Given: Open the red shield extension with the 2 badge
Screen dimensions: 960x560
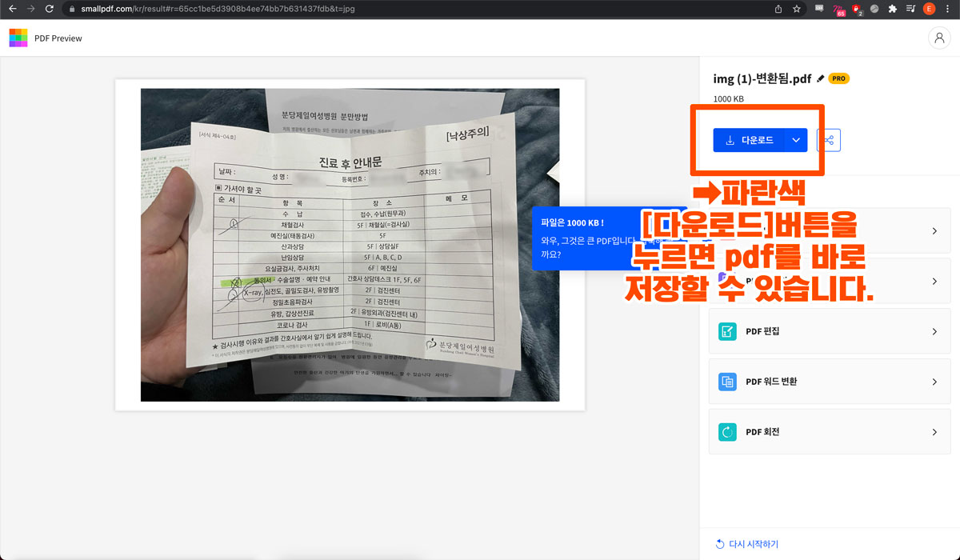Looking at the screenshot, I should pyautogui.click(x=857, y=10).
